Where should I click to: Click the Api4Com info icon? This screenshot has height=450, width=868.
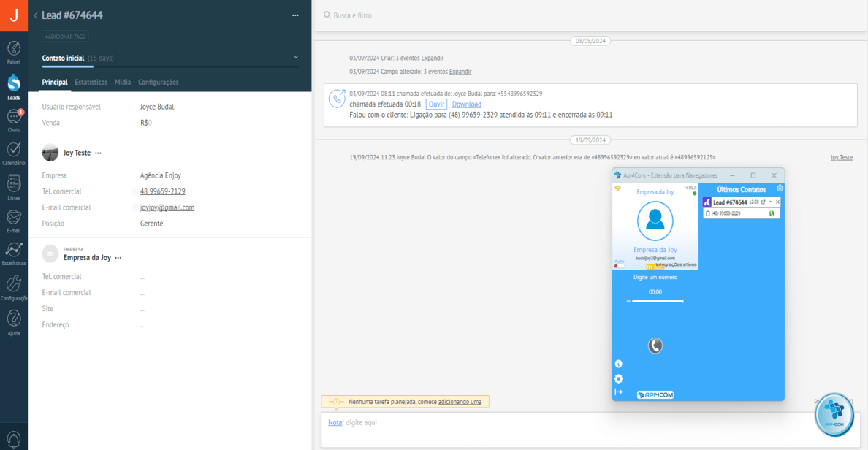click(x=618, y=363)
